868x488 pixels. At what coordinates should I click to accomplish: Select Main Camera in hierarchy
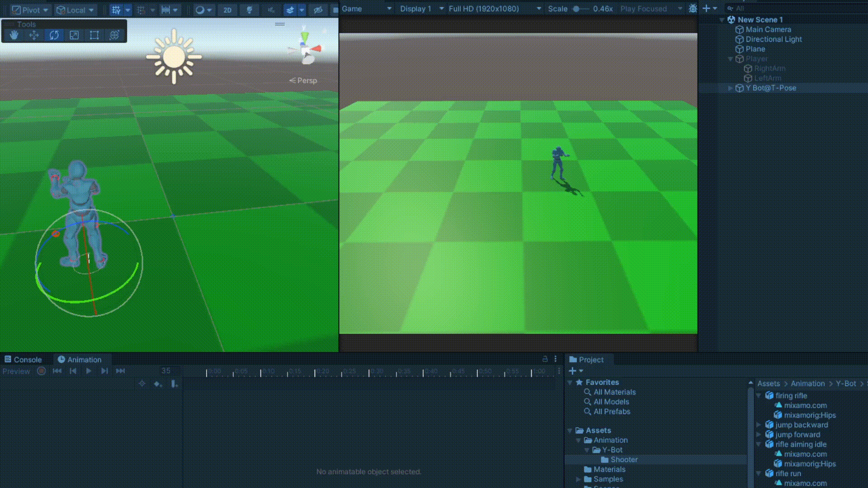coord(768,29)
